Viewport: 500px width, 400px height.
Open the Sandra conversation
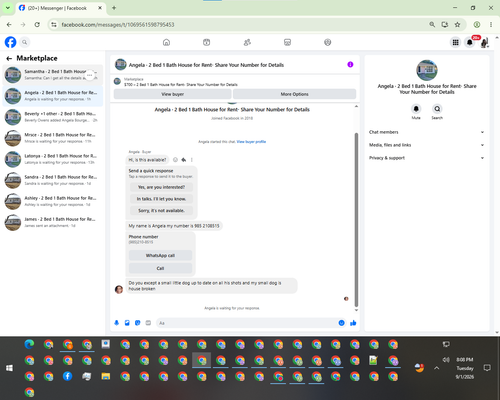point(53,180)
